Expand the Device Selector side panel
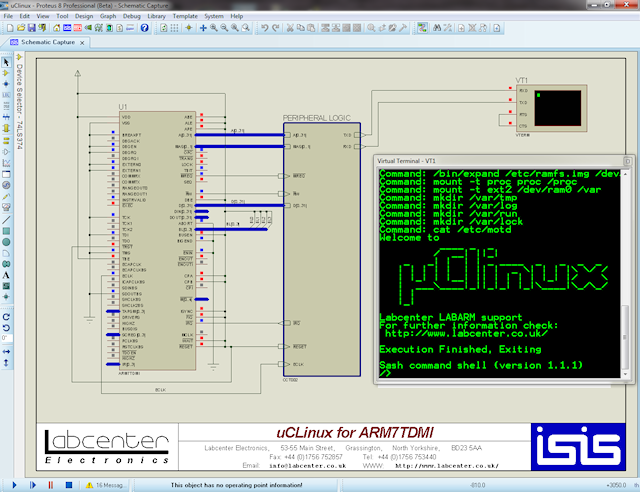Viewport: 640px width, 492px height. point(19,102)
